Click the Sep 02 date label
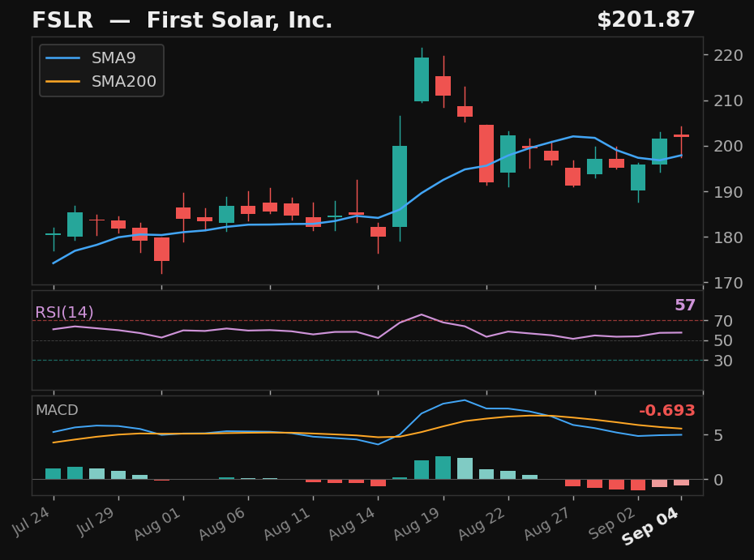754x560 pixels. tap(612, 523)
